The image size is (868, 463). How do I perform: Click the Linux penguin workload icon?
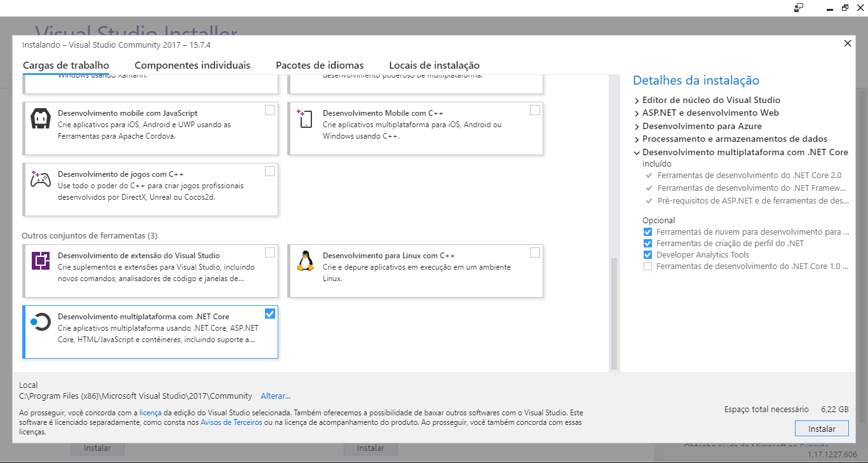coord(306,261)
